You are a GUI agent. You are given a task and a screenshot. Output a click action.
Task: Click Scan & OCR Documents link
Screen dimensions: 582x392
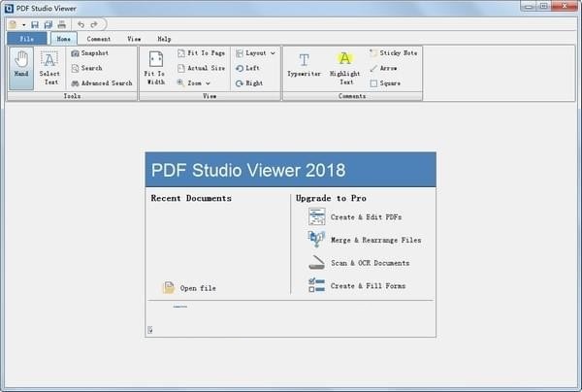click(x=359, y=263)
